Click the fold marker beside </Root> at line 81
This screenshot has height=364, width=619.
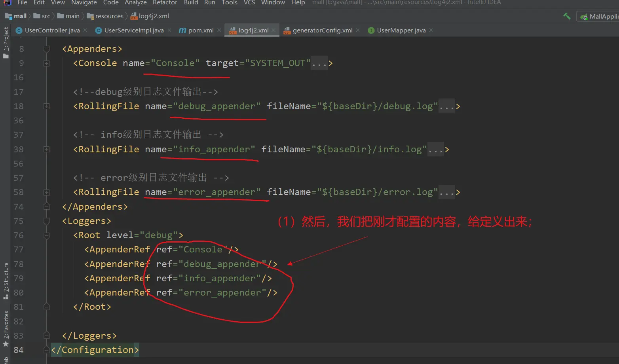coord(46,307)
